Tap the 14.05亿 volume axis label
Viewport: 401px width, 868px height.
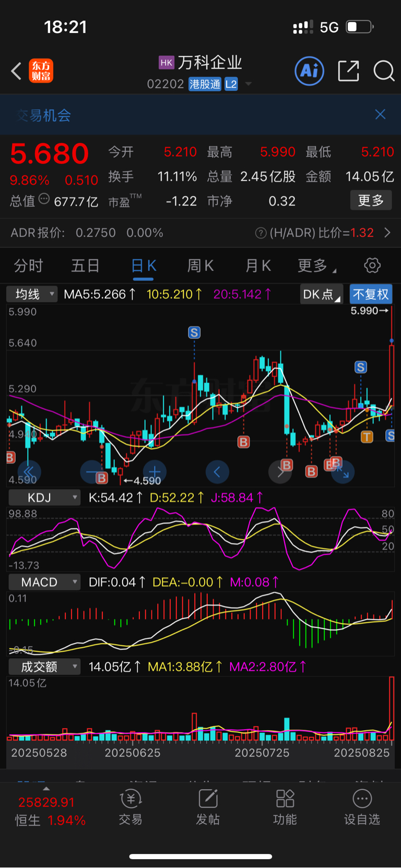tap(28, 683)
